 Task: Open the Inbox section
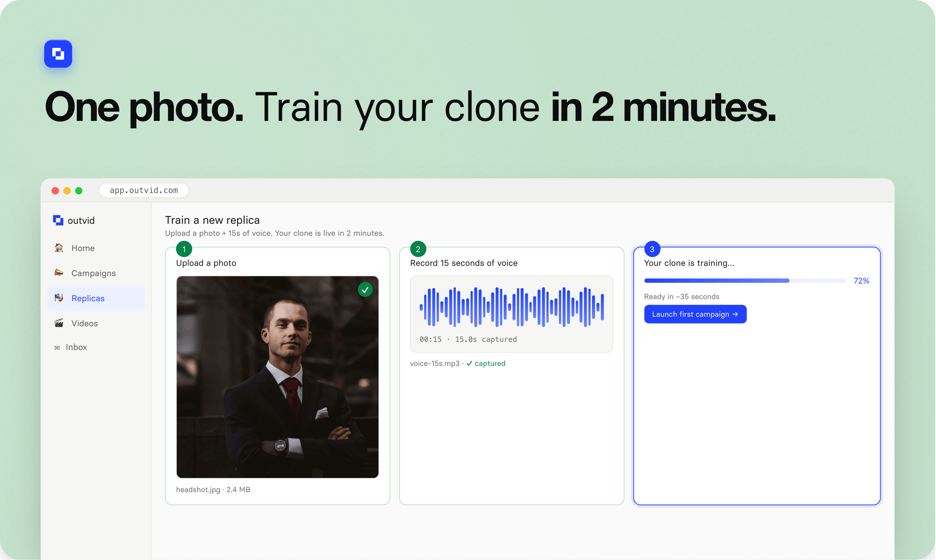[x=96, y=347]
